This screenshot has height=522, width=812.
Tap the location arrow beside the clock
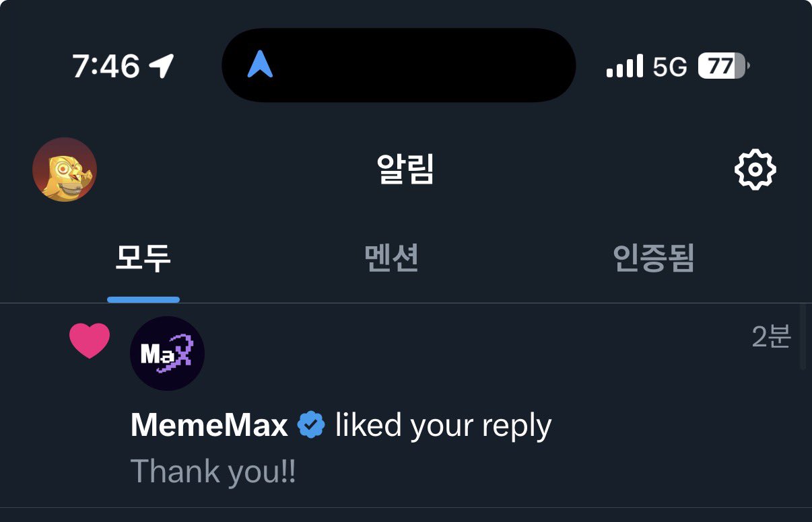tap(162, 66)
